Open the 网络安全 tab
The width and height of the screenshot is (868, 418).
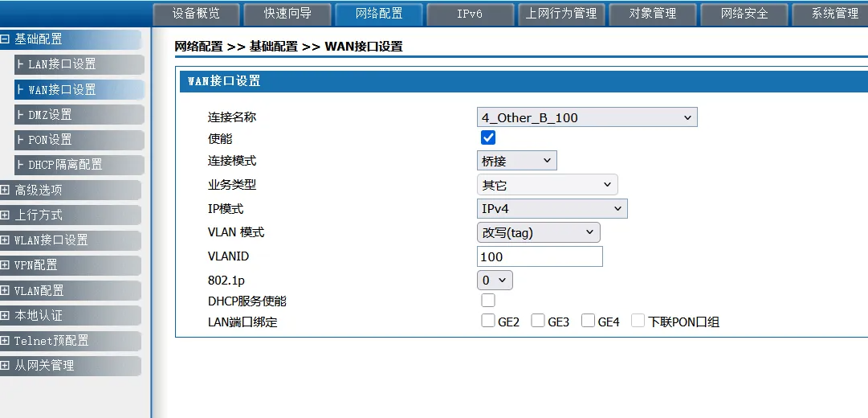pyautogui.click(x=744, y=14)
